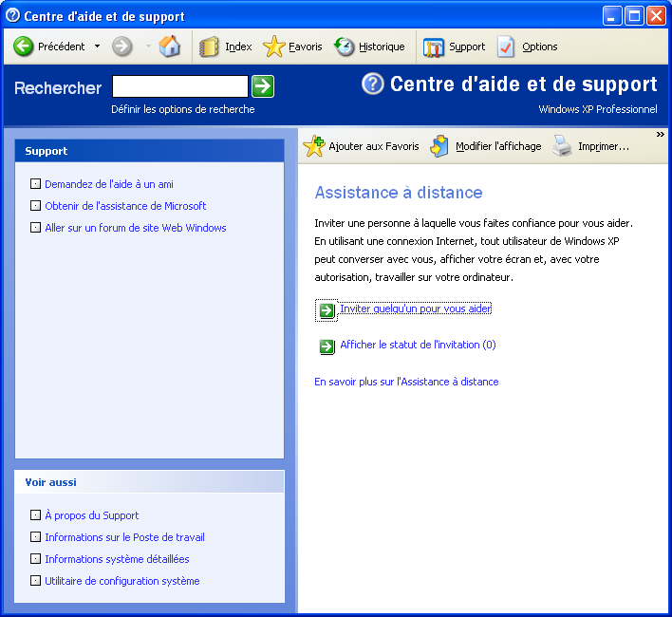This screenshot has height=617, width=672.
Task: Open Aller sur un forum de site Web Windows
Action: (136, 228)
